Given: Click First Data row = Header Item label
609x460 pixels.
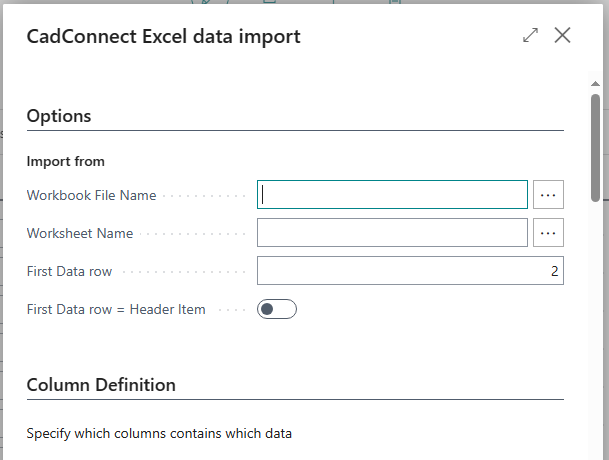Looking at the screenshot, I should (116, 309).
